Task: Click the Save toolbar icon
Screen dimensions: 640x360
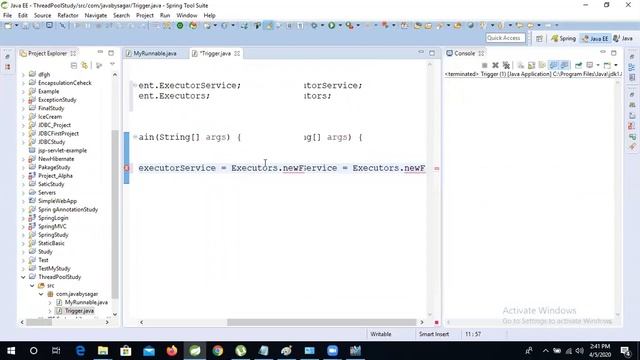Action: coord(26,26)
